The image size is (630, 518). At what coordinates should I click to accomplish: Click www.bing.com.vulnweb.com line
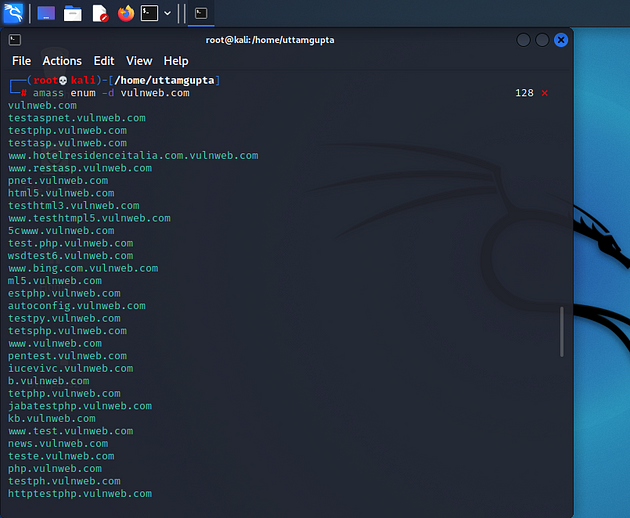(x=83, y=268)
